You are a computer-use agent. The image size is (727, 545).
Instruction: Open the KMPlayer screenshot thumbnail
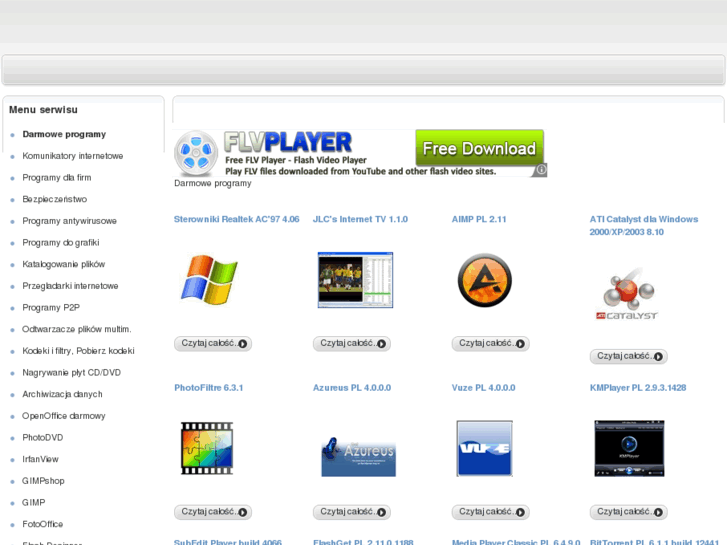pos(629,448)
